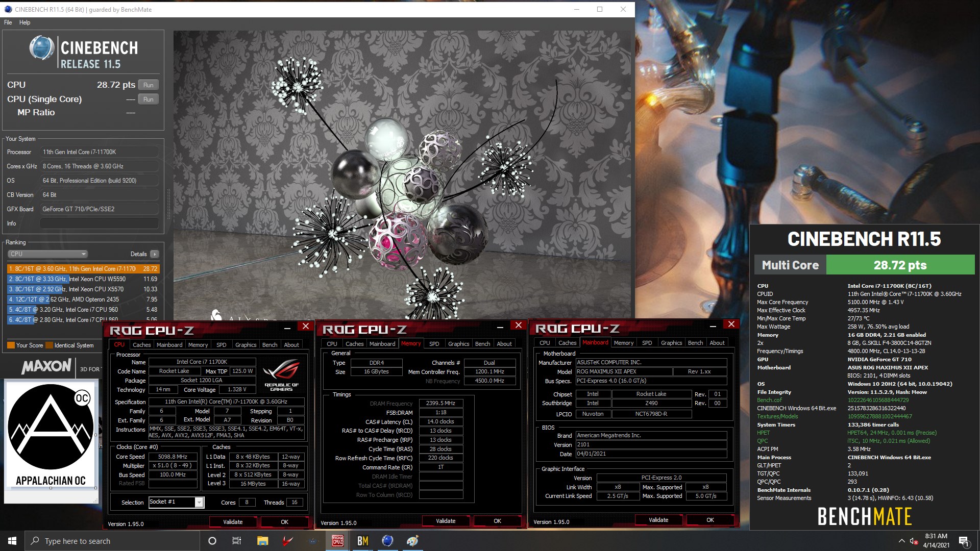The image size is (980, 551).
Task: Switch to BenchMate (BM) taskbar icon
Action: coord(363,541)
